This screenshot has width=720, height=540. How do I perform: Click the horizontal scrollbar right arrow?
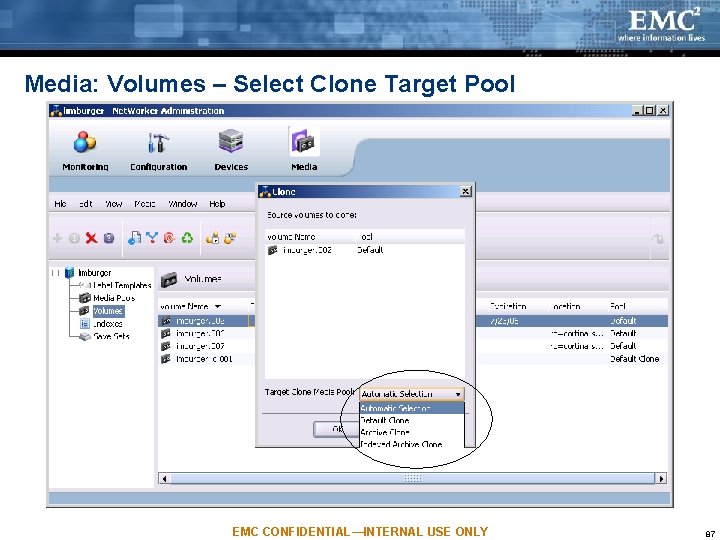(661, 478)
